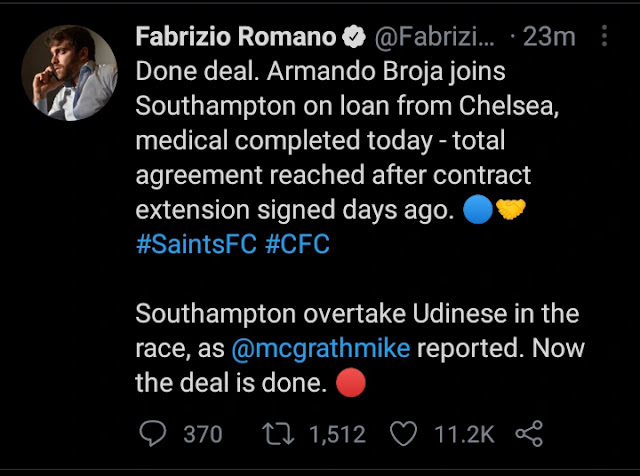Screen dimensions: 640x476
Task: Click the share icon below the tweet
Action: [x=529, y=433]
